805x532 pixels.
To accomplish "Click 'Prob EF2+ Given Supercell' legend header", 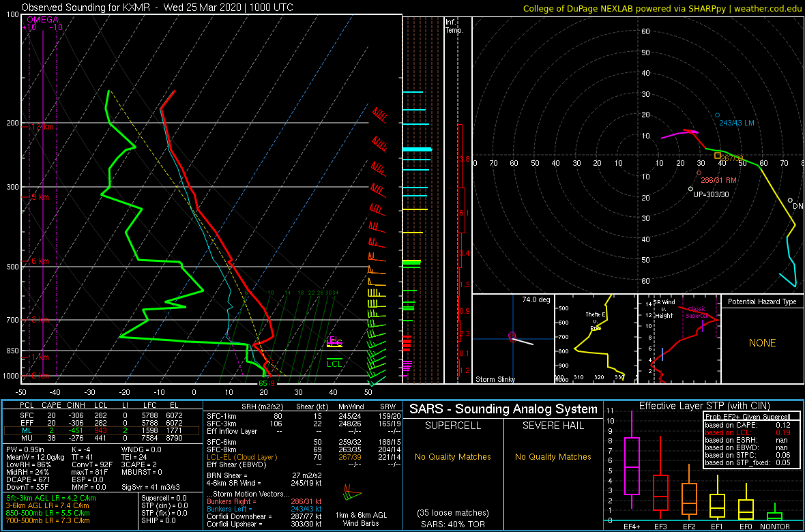I will click(748, 417).
